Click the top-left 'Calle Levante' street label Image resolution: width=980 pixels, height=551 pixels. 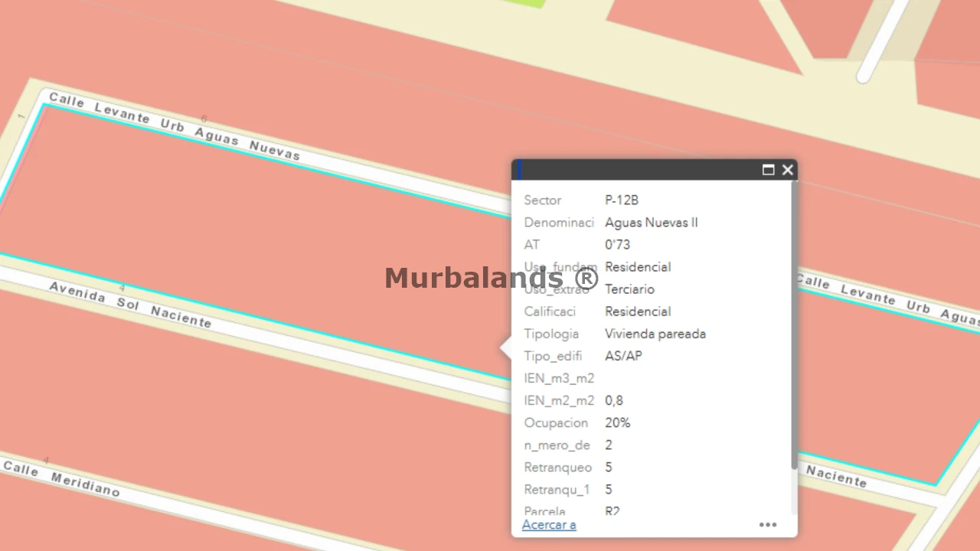click(174, 126)
